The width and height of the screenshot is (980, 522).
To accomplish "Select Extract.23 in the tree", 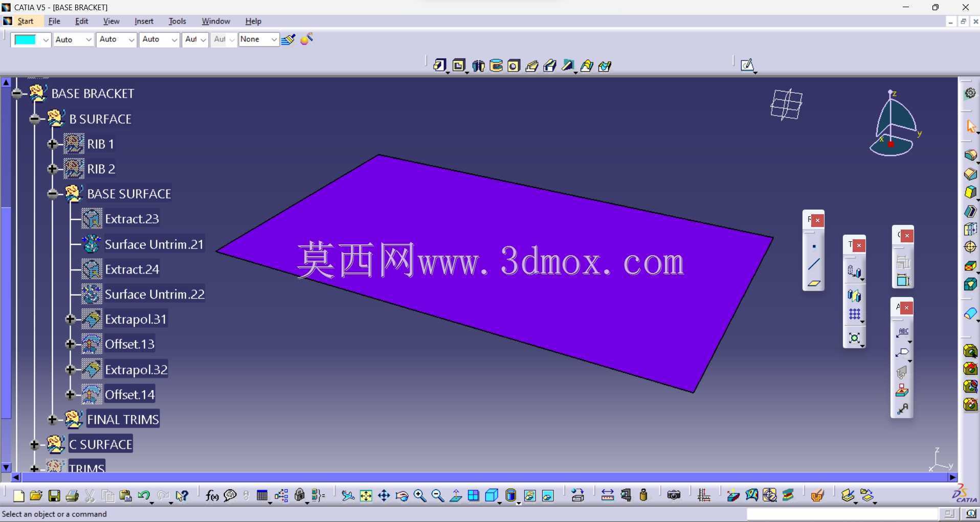I will (x=132, y=219).
